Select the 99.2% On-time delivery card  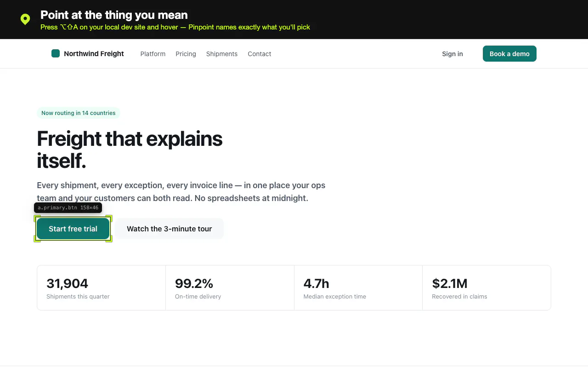[230, 288]
